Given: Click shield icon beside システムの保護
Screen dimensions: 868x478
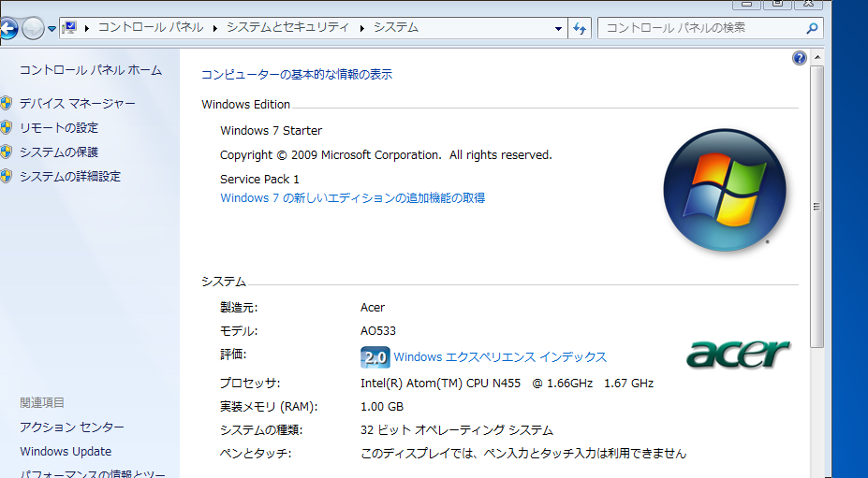Looking at the screenshot, I should pos(7,152).
